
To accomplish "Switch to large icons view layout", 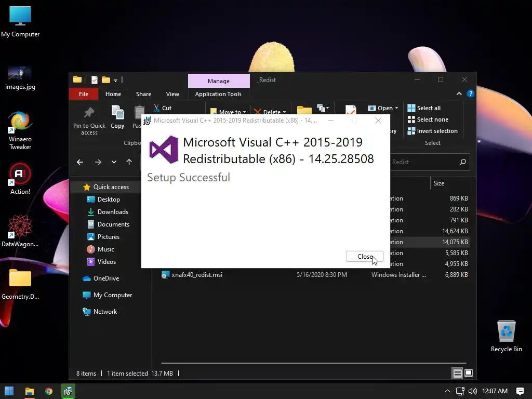I will coord(469,374).
